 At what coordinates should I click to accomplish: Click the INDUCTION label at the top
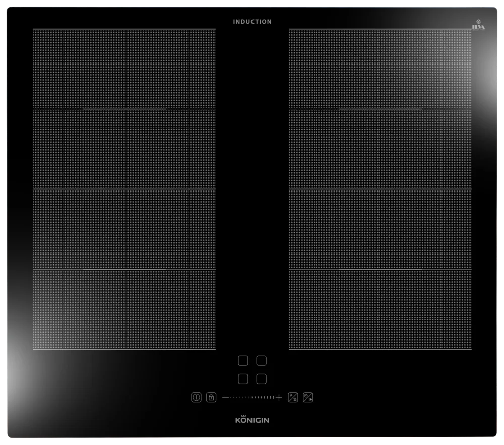pyautogui.click(x=252, y=22)
